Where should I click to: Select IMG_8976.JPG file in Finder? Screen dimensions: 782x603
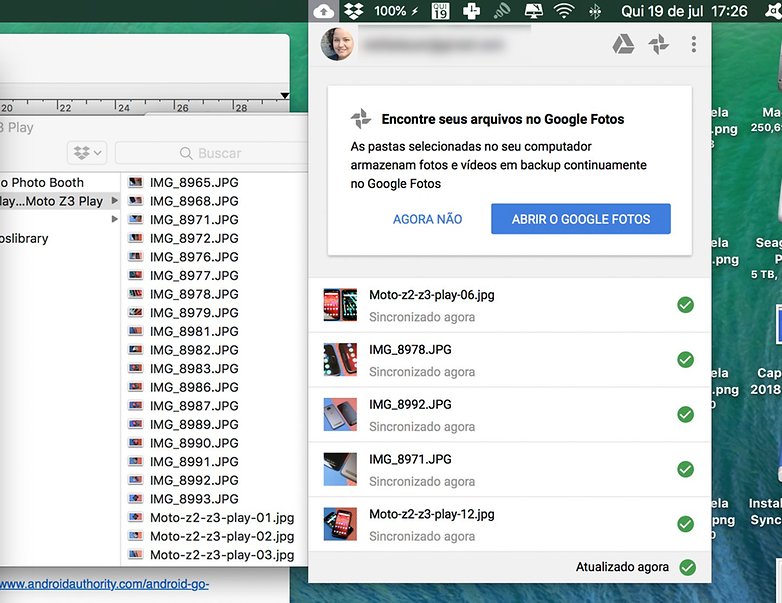(x=194, y=256)
